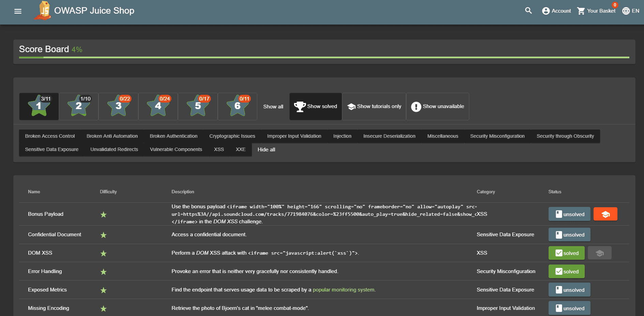The width and height of the screenshot is (644, 316).
Task: Select Cryptographic Issues category
Action: [232, 136]
